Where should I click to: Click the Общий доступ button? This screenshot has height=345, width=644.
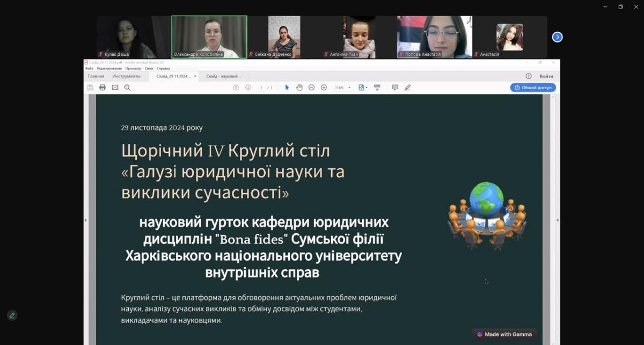click(532, 88)
